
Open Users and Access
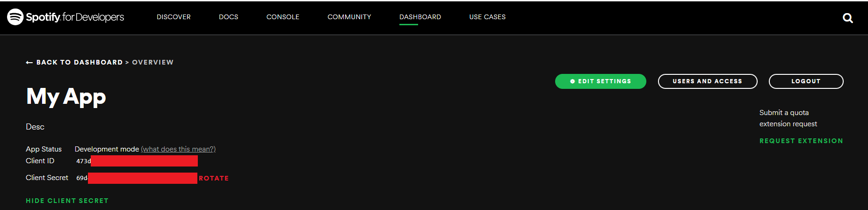pos(707,81)
